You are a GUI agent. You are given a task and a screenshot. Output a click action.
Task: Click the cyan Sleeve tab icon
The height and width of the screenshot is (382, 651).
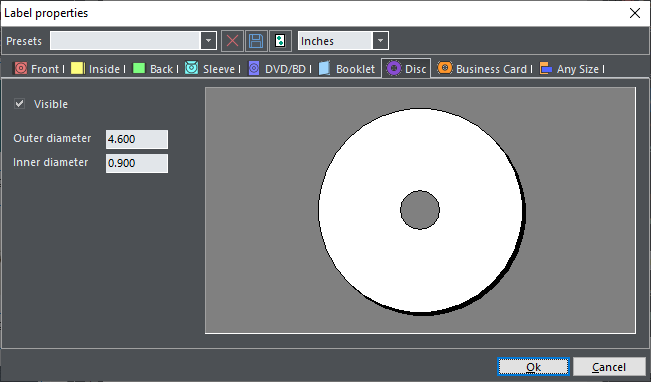[x=191, y=68]
